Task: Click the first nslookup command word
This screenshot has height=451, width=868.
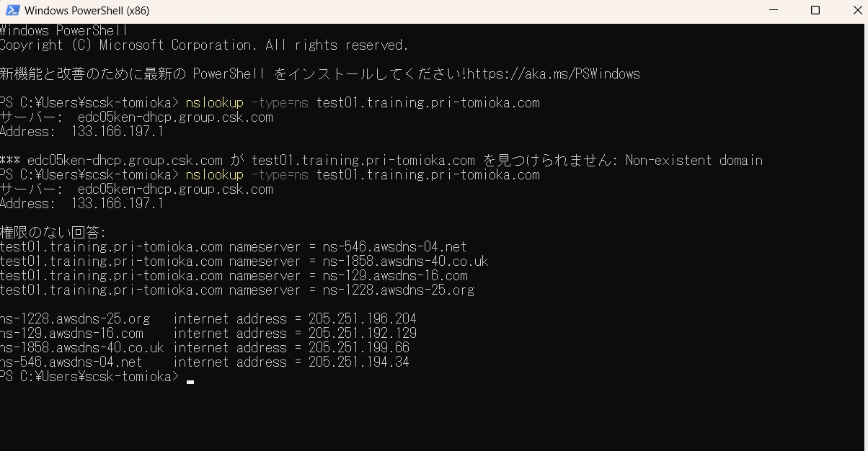Action: point(214,103)
